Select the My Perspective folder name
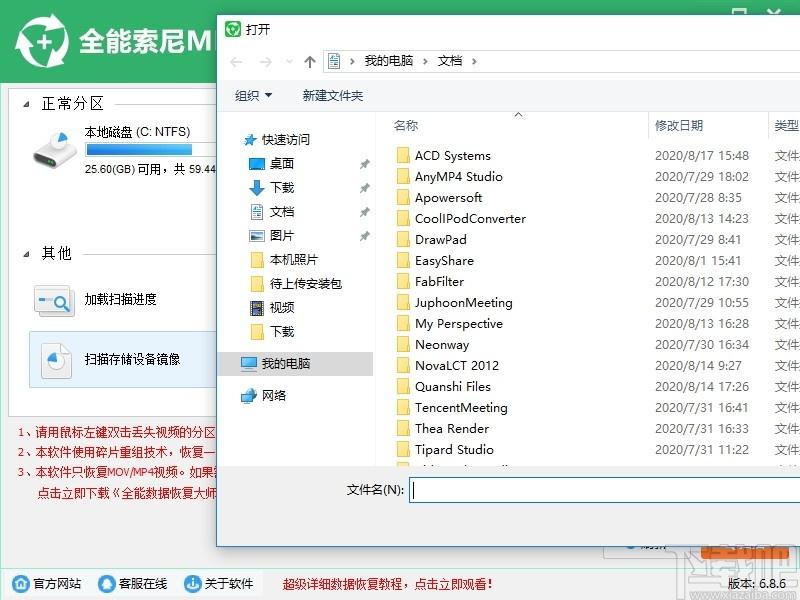The image size is (800, 600). pyautogui.click(x=459, y=323)
